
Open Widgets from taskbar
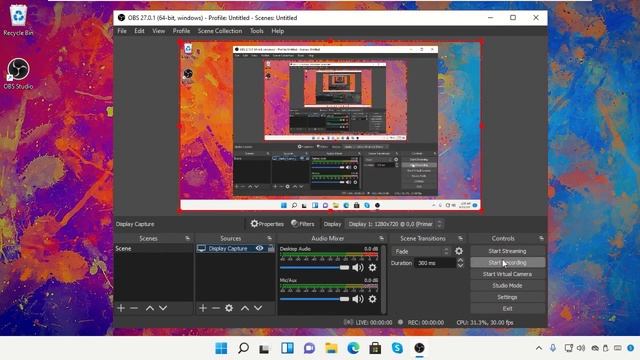287,348
